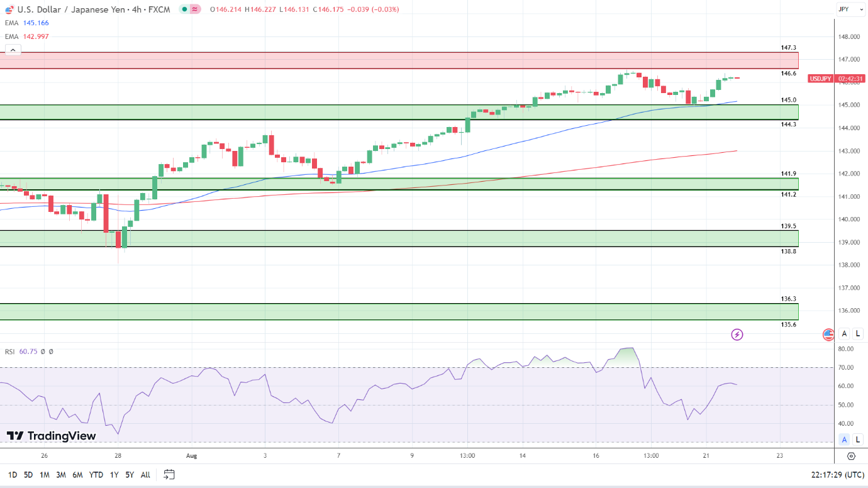Click the pink approximate-data indicator icon
The image size is (868, 488).
pos(195,9)
